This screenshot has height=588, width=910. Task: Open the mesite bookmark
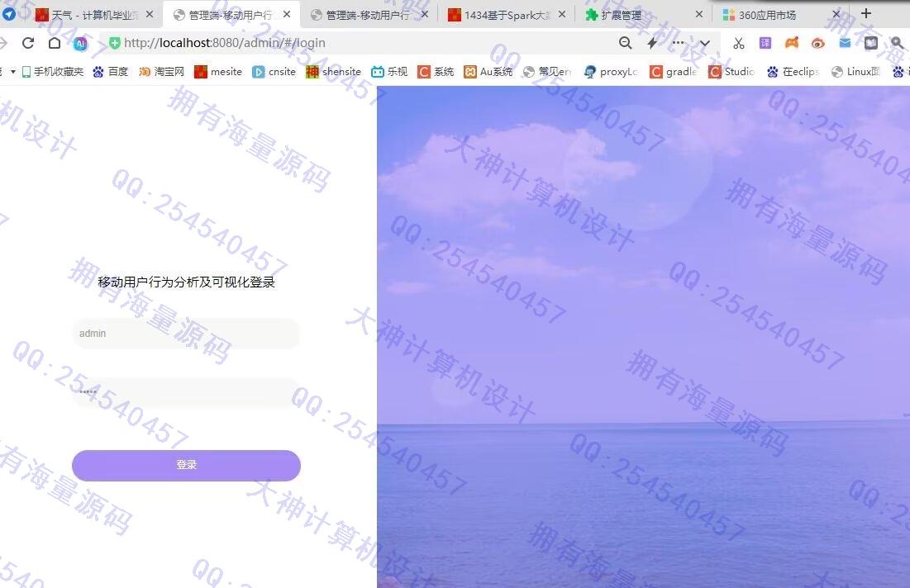click(x=218, y=71)
